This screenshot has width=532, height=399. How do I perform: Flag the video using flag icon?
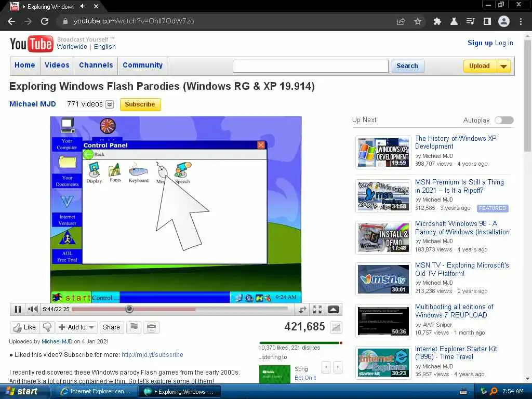click(134, 327)
